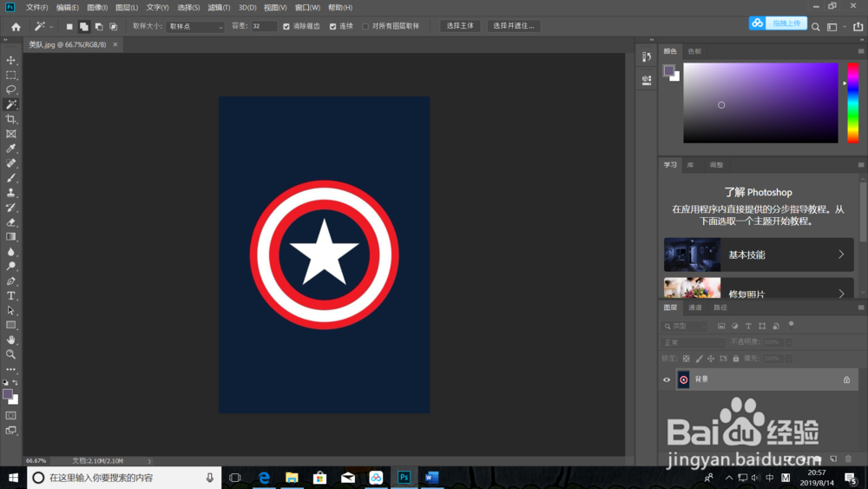Click the rainbow hue slider strip
This screenshot has width=868, height=489.
click(853, 103)
